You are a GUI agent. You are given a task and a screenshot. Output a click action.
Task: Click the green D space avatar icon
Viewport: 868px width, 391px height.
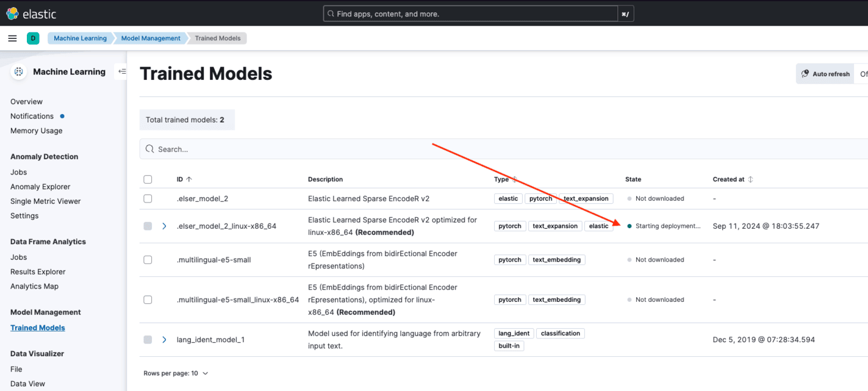click(x=33, y=38)
